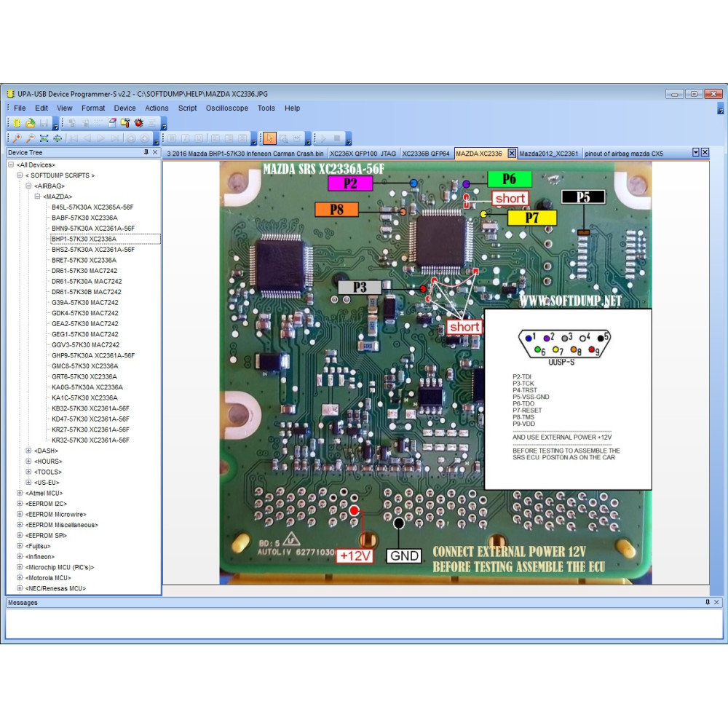Switch to XC2336B QFP64 tab
Screen dimensions: 728x728
[426, 154]
